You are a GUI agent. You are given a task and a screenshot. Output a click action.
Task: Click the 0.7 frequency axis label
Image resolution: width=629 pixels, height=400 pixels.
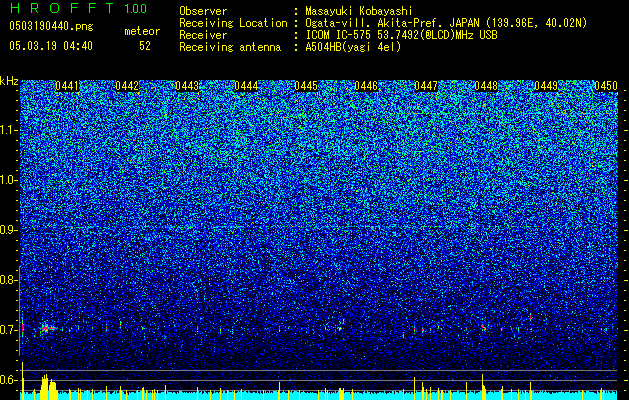(x=9, y=330)
